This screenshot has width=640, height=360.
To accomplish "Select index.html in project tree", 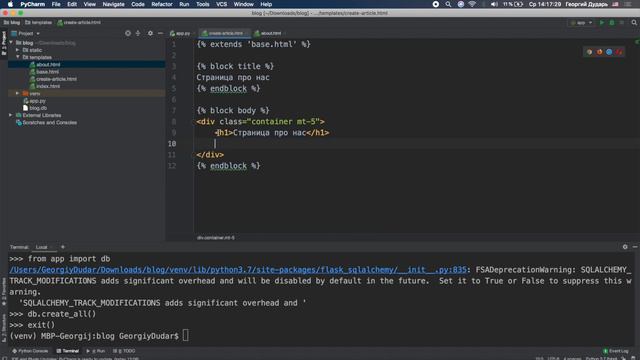I will tap(48, 87).
